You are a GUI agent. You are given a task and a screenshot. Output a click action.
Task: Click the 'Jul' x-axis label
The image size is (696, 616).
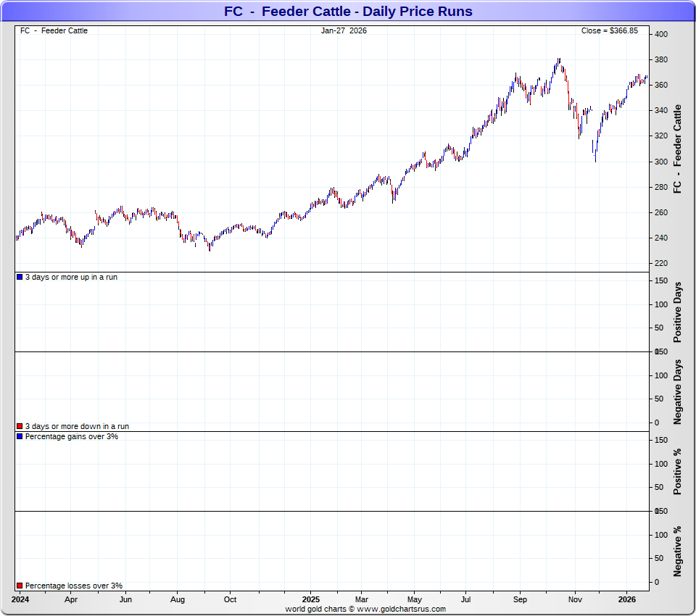[x=465, y=599]
